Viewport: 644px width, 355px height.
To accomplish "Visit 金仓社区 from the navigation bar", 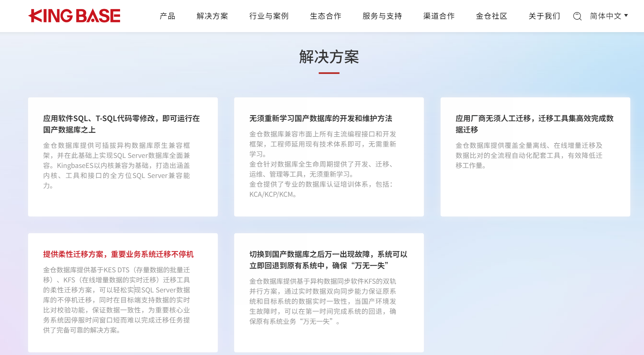I will click(492, 16).
